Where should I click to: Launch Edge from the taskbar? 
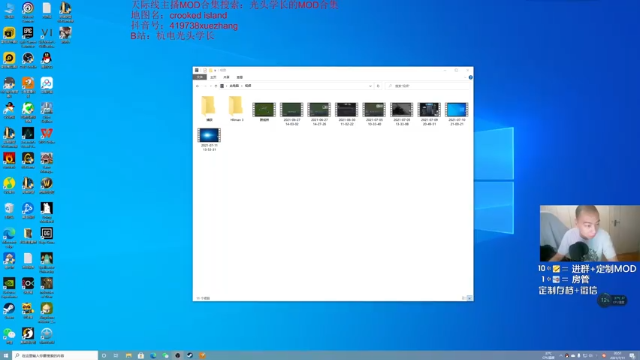[153, 356]
